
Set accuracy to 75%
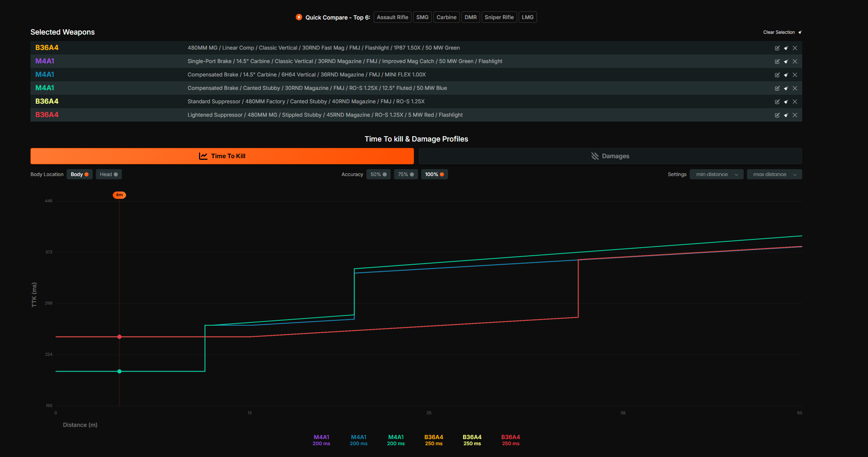(405, 174)
